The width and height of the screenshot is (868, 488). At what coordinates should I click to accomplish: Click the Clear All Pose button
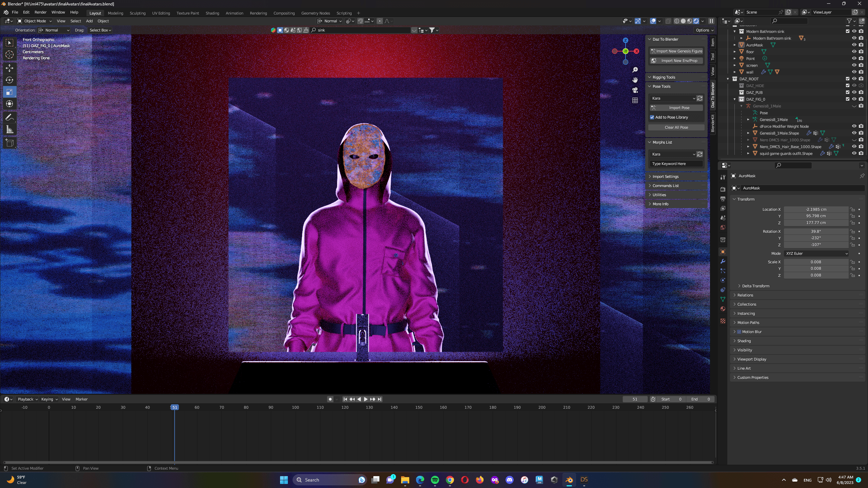(676, 127)
